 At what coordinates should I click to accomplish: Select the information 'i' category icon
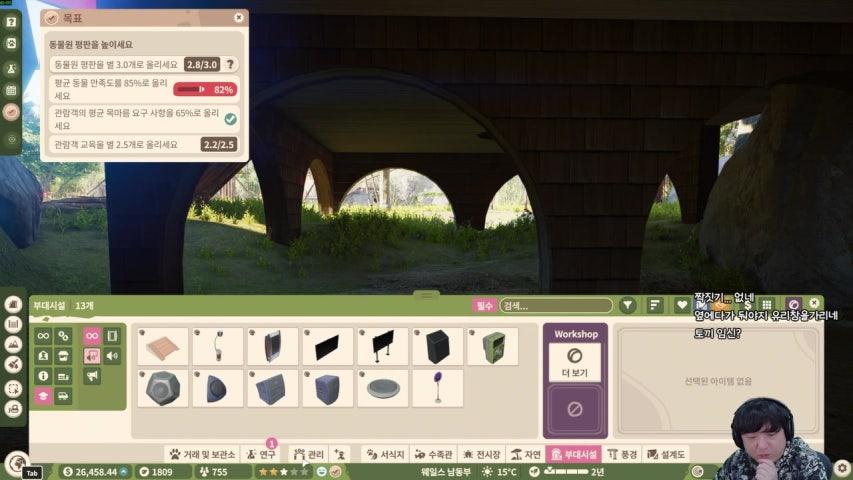click(x=43, y=376)
